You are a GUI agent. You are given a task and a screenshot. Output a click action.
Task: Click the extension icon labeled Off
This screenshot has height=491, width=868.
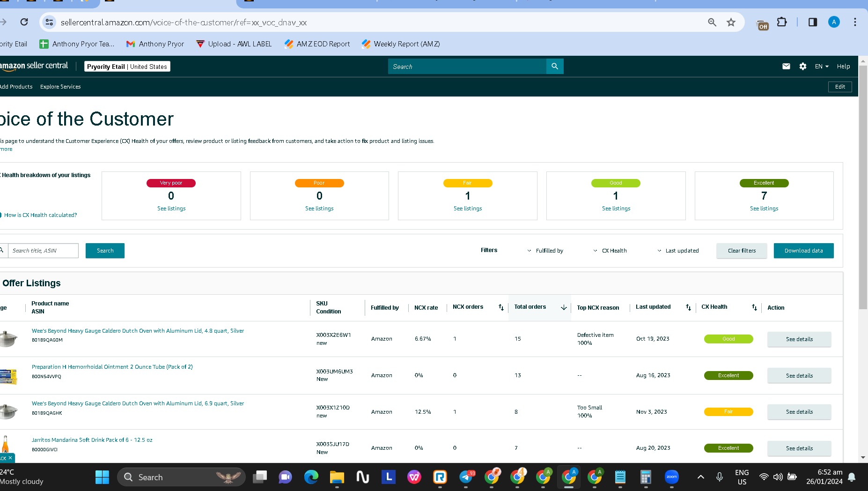(x=763, y=25)
